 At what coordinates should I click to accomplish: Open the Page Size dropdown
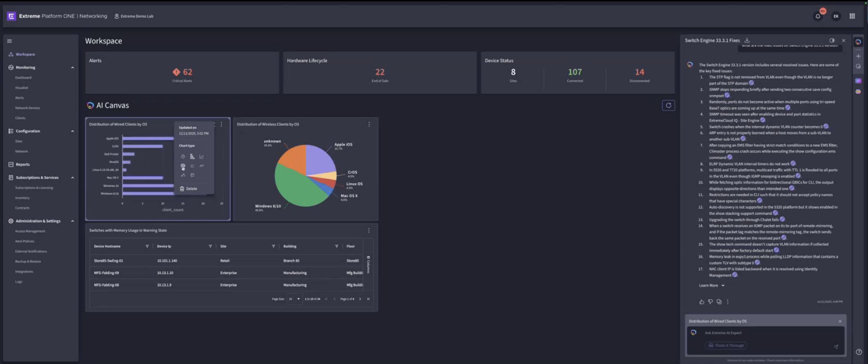pyautogui.click(x=294, y=299)
